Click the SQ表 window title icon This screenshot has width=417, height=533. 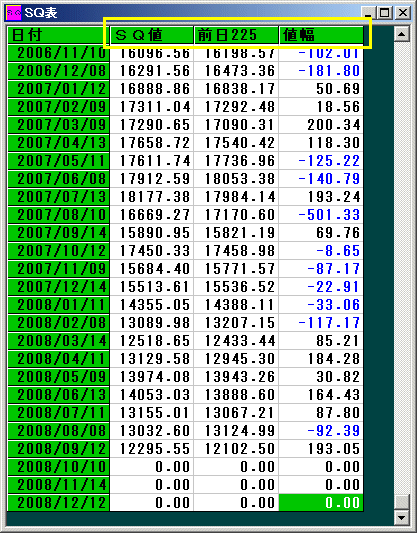tap(14, 13)
